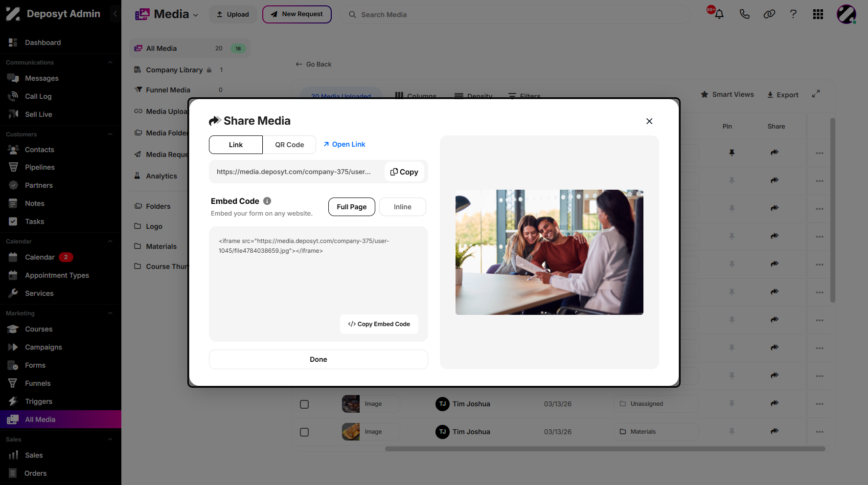Viewport: 868px width, 485px height.
Task: Click Open Link
Action: [x=344, y=144]
